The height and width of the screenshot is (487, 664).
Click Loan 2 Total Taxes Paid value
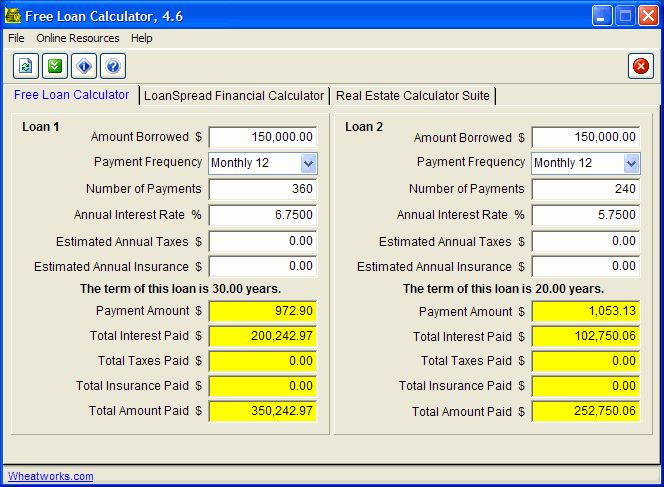586,361
